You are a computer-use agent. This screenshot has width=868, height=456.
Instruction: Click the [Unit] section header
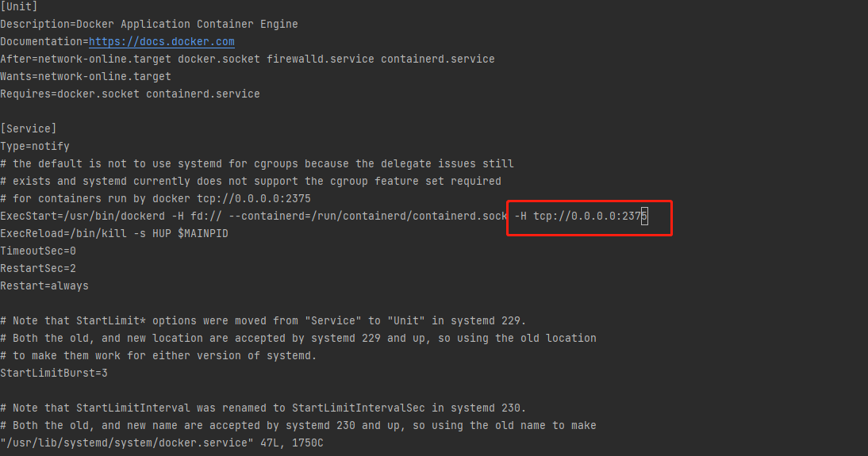16,7
